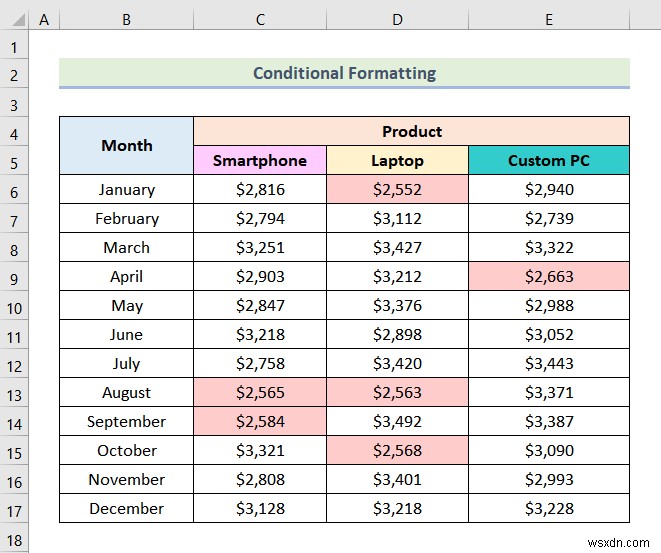
Task: Select March Laptop value $3,427
Action: coord(397,247)
